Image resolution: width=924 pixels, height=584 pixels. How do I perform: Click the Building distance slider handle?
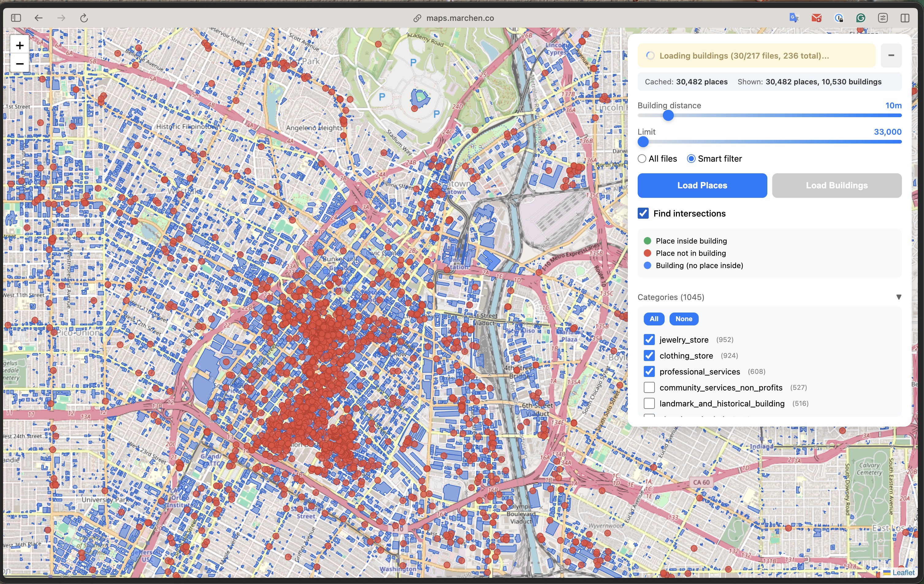pyautogui.click(x=668, y=116)
